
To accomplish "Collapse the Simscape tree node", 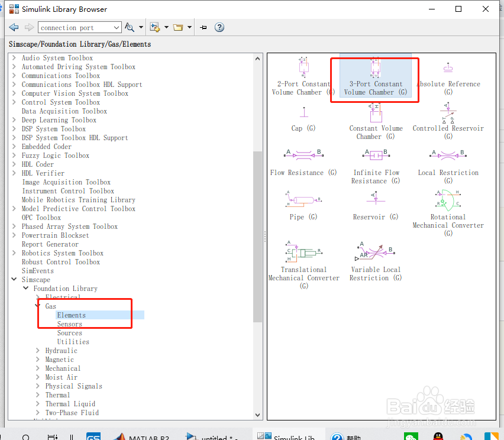I will (14, 279).
